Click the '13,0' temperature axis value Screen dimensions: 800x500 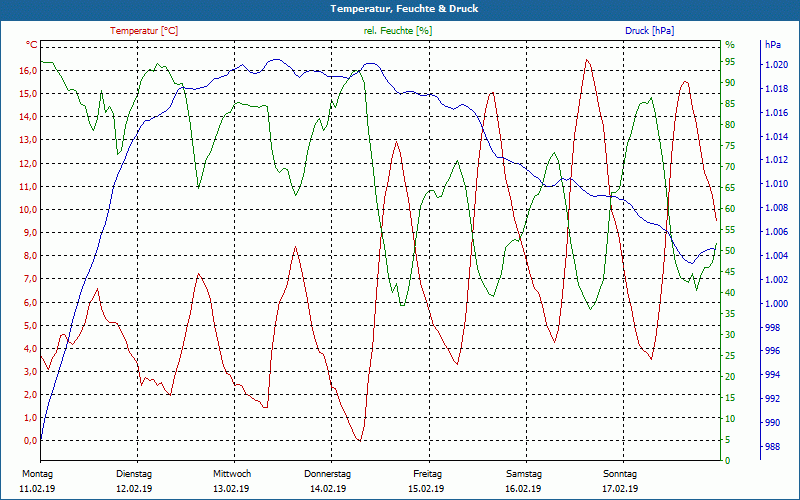pos(28,140)
